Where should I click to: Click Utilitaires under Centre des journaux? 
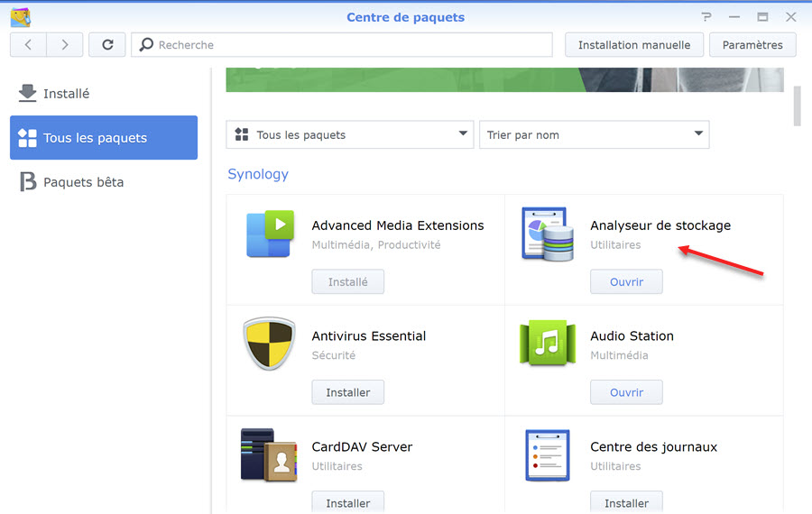[x=615, y=466]
